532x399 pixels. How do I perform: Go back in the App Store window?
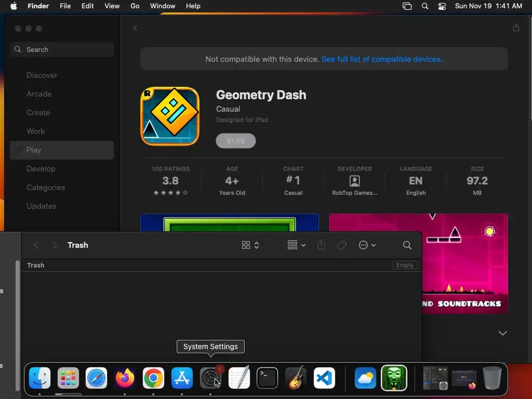point(135,29)
